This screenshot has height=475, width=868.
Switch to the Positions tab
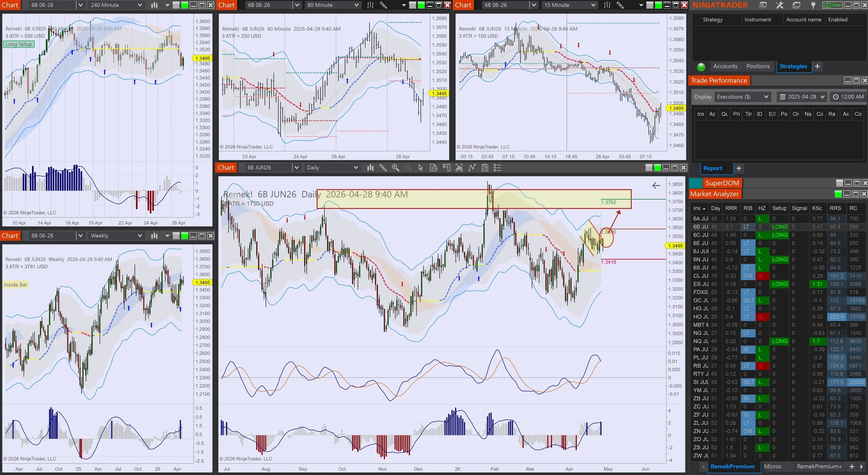coord(758,66)
